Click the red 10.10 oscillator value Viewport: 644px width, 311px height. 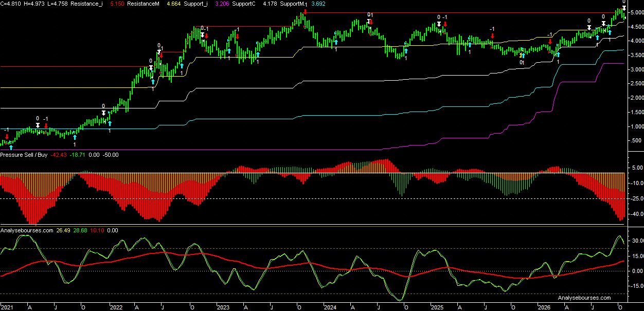[x=97, y=231]
